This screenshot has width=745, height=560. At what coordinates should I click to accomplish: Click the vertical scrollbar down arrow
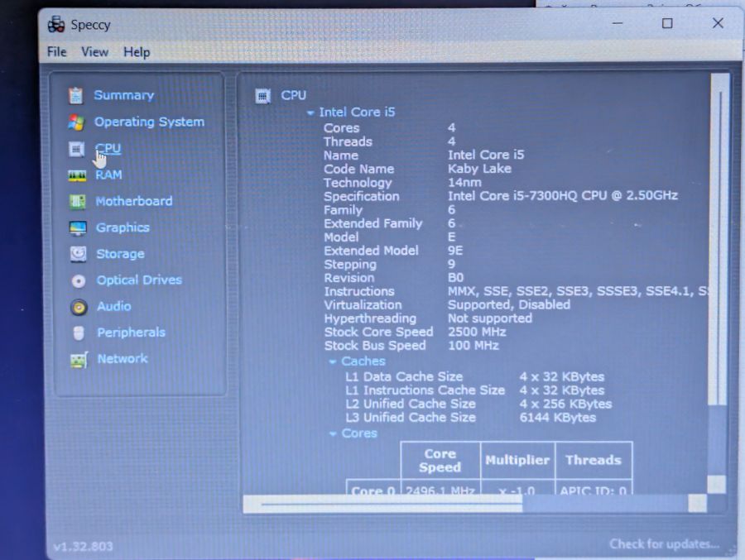click(717, 485)
